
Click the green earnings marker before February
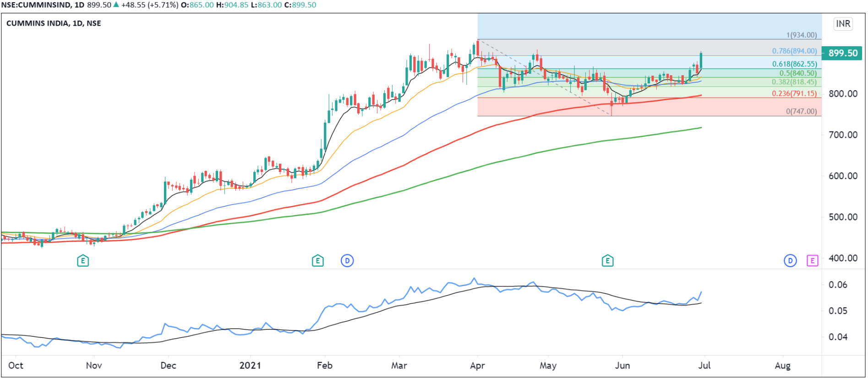[317, 261]
